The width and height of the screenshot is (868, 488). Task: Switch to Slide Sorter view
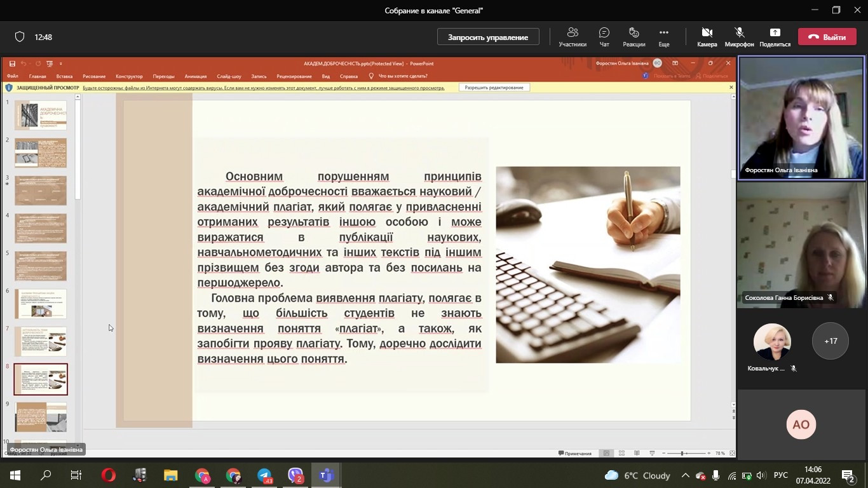pyautogui.click(x=621, y=453)
